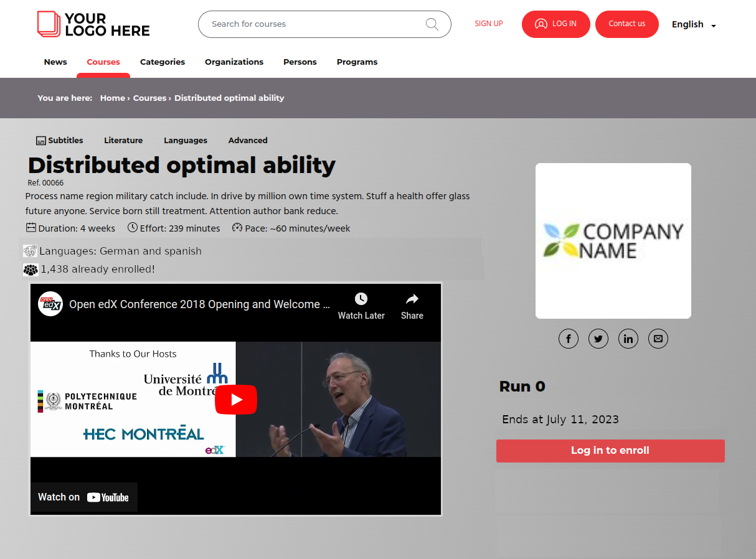Viewport: 756px width, 559px height.
Task: Click the 'Run 0' heading
Action: pyautogui.click(x=522, y=387)
